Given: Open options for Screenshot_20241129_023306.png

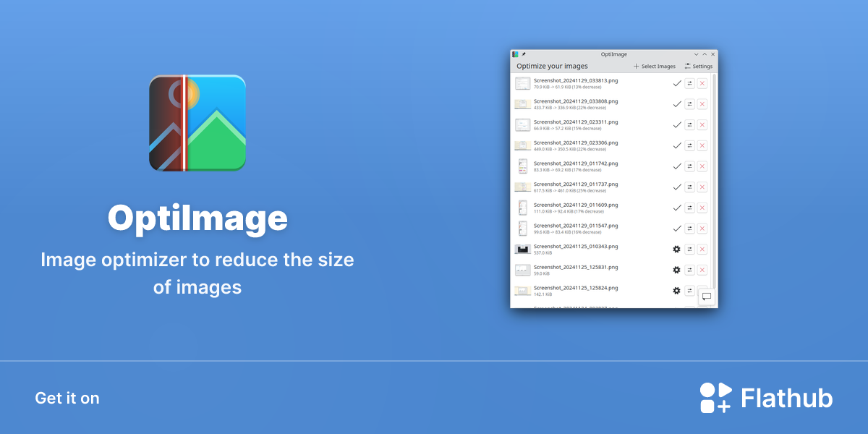Looking at the screenshot, I should click(x=689, y=145).
